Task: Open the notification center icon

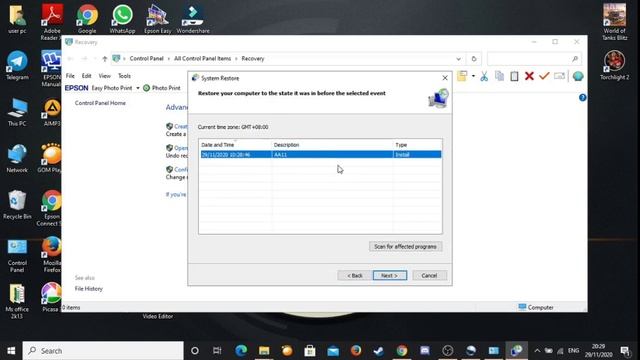Action: pyautogui.click(x=625, y=351)
